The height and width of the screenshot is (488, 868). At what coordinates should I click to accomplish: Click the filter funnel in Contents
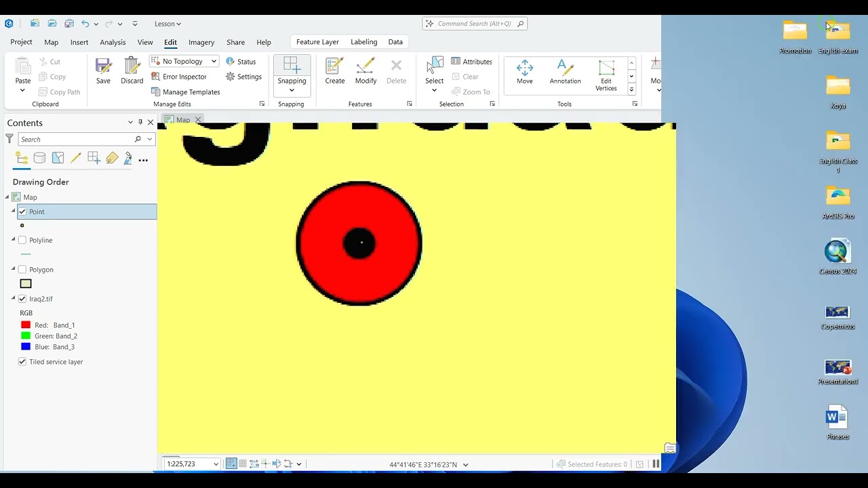pos(9,139)
